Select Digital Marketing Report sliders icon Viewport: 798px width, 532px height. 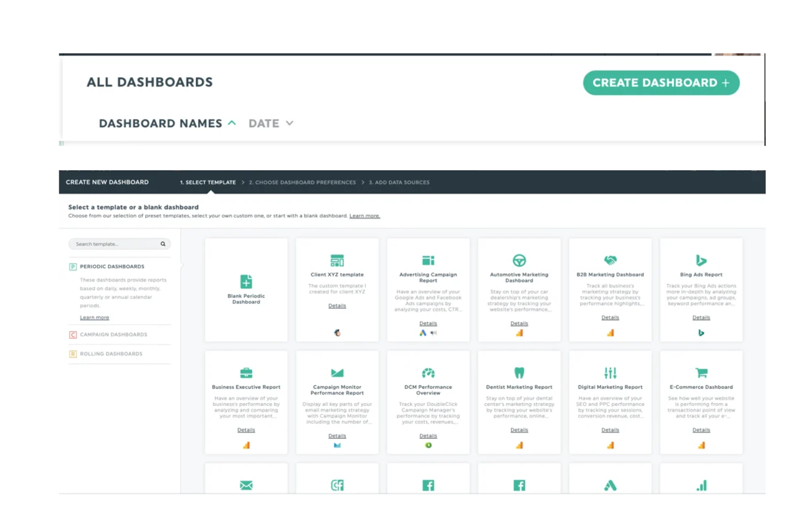tap(610, 373)
